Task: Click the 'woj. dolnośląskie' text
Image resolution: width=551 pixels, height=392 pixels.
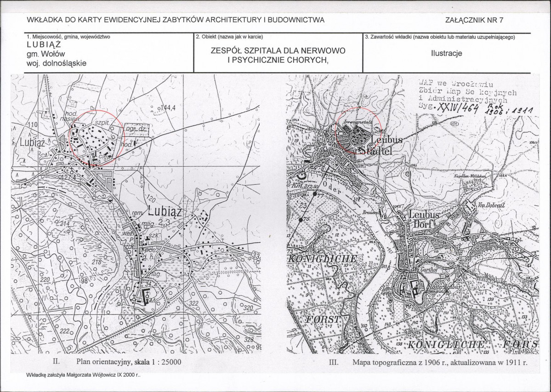Action: pos(56,63)
